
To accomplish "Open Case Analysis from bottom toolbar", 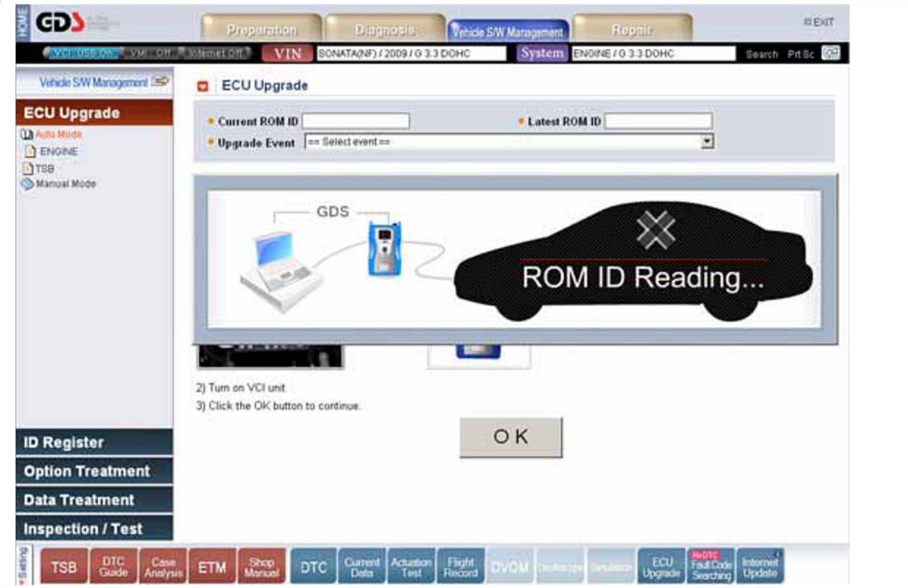I will coord(163,567).
